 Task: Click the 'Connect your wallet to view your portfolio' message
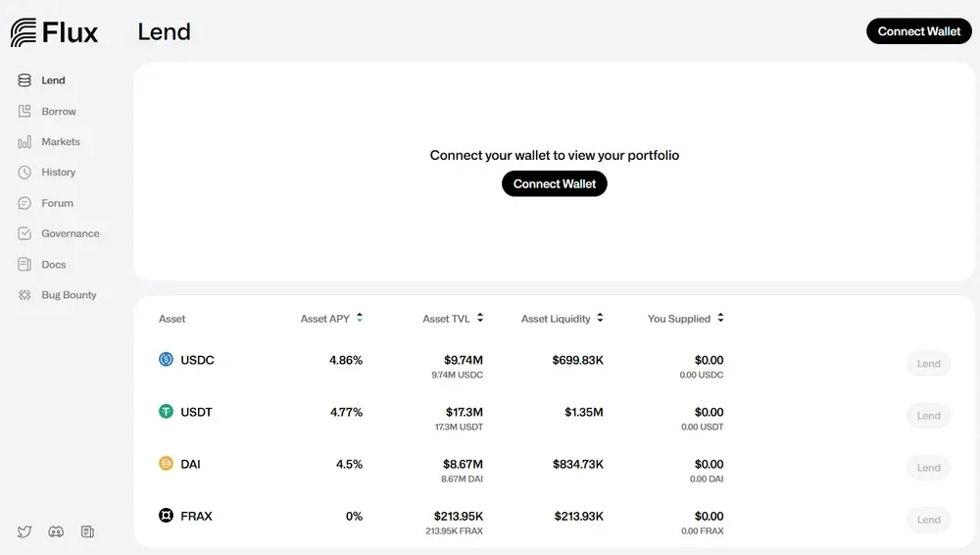pyautogui.click(x=555, y=155)
